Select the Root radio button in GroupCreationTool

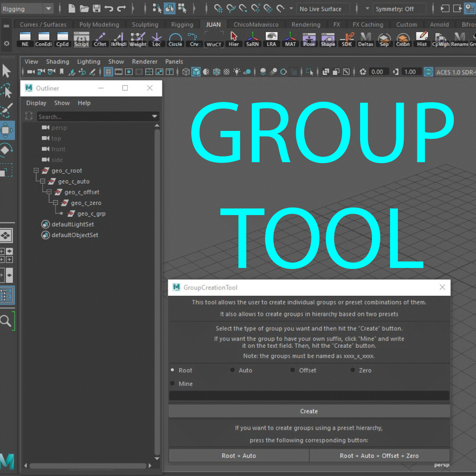point(172,370)
